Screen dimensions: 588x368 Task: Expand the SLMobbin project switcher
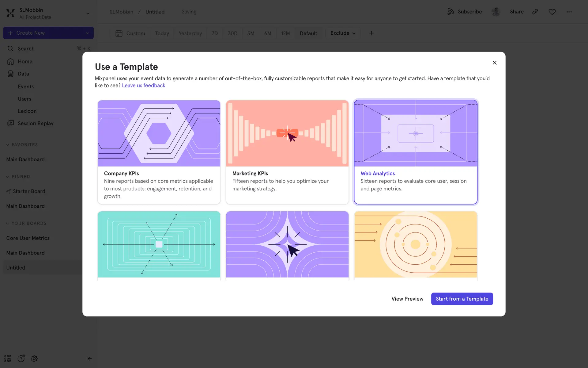click(x=88, y=13)
